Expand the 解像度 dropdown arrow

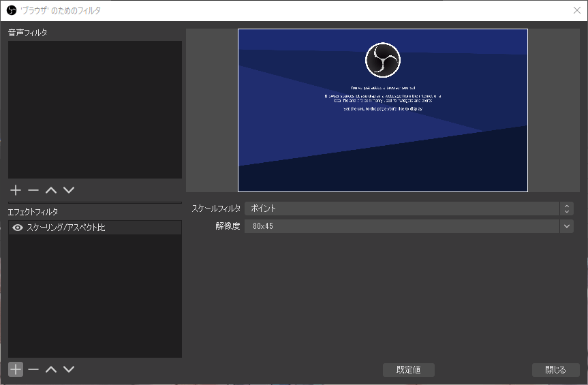(x=567, y=226)
